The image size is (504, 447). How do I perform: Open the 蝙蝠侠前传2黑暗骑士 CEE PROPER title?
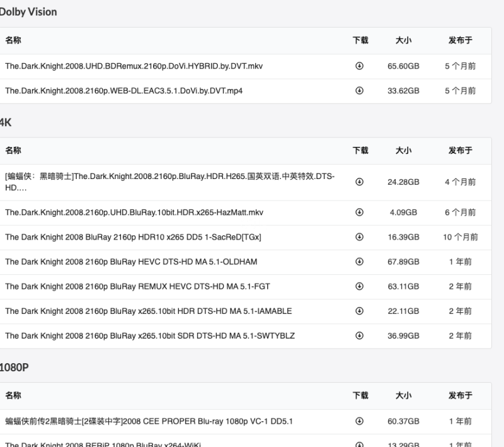tap(149, 421)
